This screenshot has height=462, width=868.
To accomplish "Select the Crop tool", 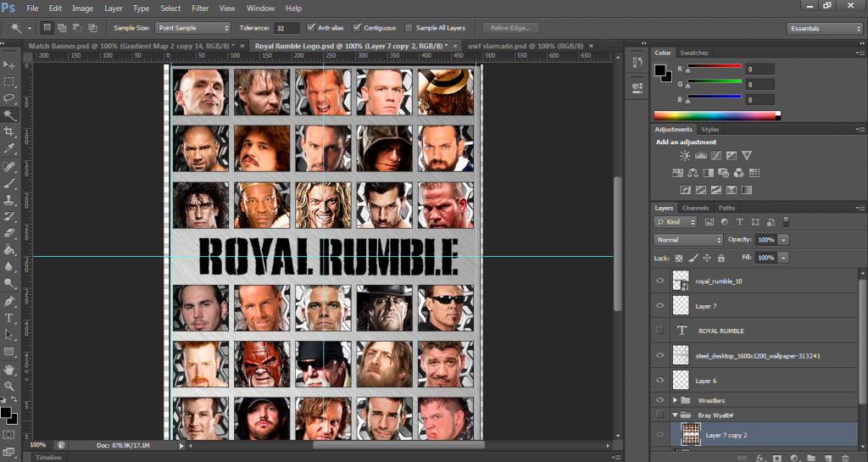I will pyautogui.click(x=8, y=131).
